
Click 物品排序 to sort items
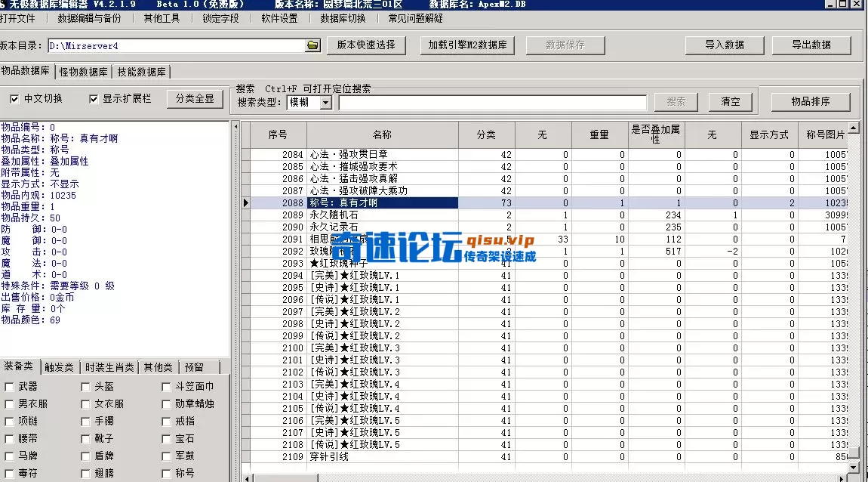809,101
